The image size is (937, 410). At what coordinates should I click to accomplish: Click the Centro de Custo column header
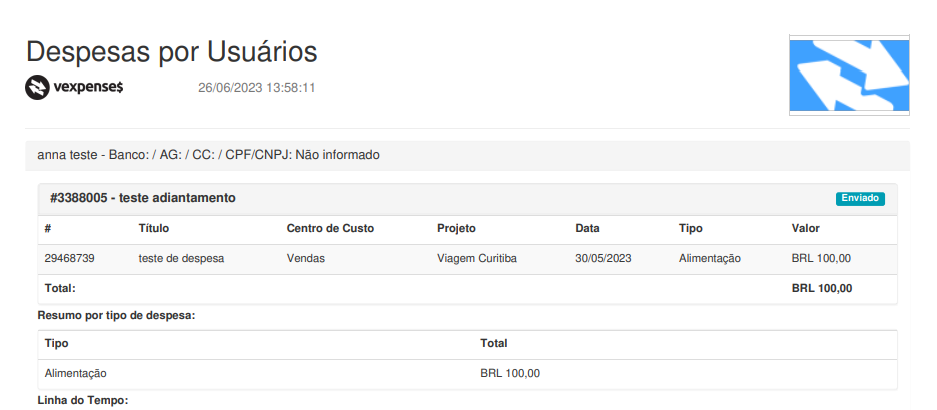(x=330, y=228)
